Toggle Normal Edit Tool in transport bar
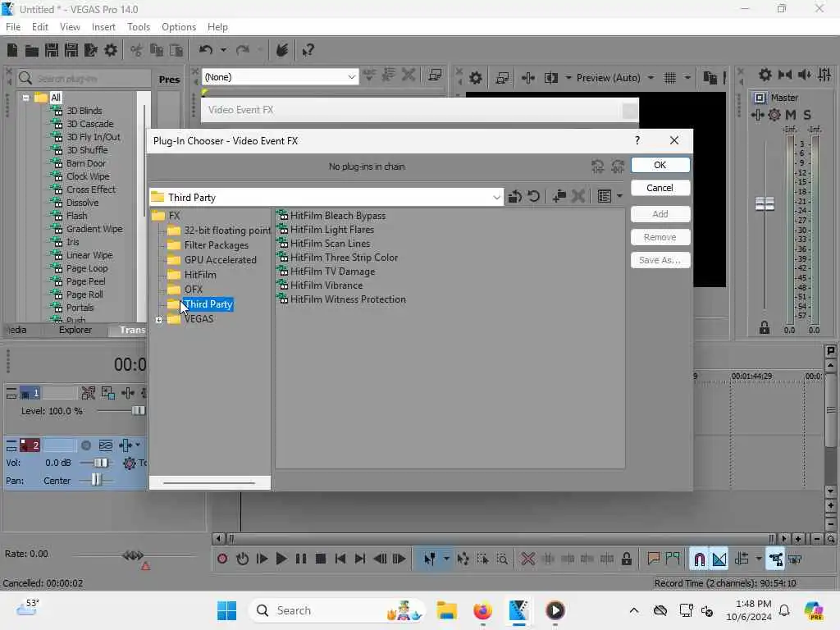The width and height of the screenshot is (840, 630). coord(430,559)
